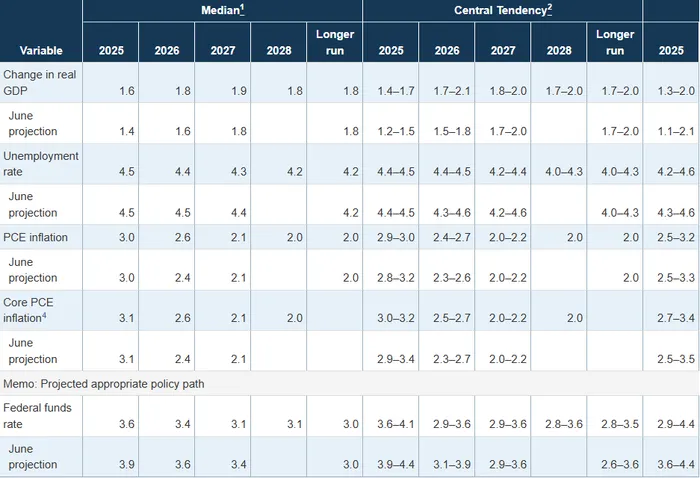Select the Median Longer run column header

coord(335,42)
